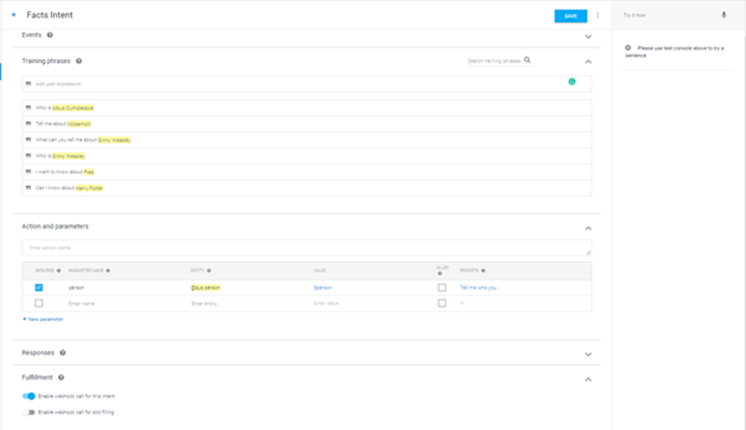Click the SAVE button
746x430 pixels.
570,16
